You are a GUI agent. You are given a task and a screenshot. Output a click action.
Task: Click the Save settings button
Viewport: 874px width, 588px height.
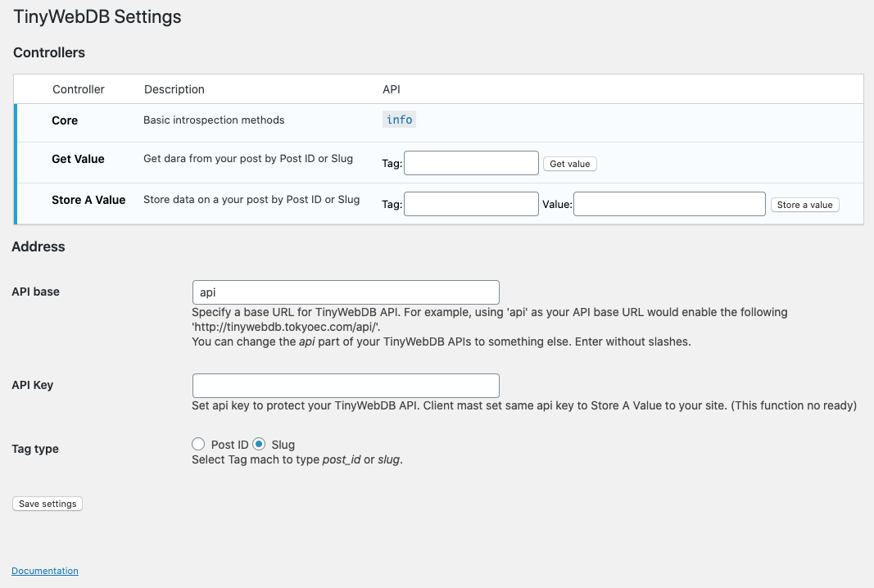pyautogui.click(x=48, y=504)
